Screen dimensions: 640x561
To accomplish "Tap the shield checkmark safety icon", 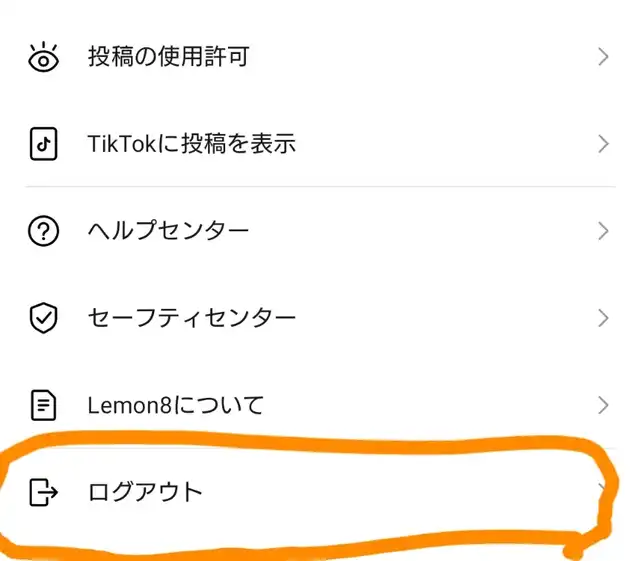I will coord(43,318).
